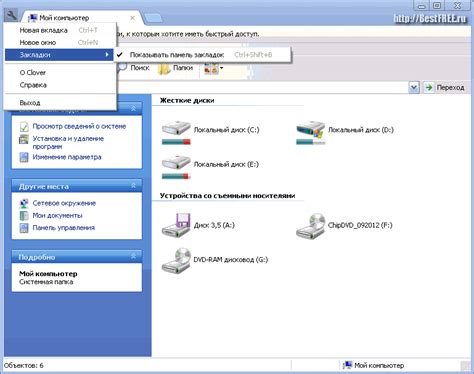Screen dimensions: 474x374
Task: Click usage bar under Локальный диск (D:)
Action: [310, 142]
